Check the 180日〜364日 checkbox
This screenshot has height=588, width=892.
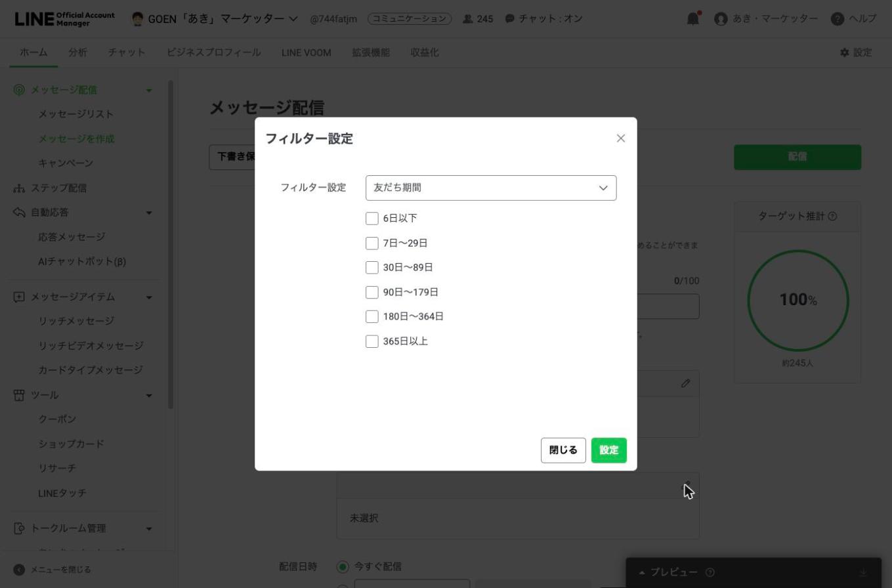coord(372,316)
